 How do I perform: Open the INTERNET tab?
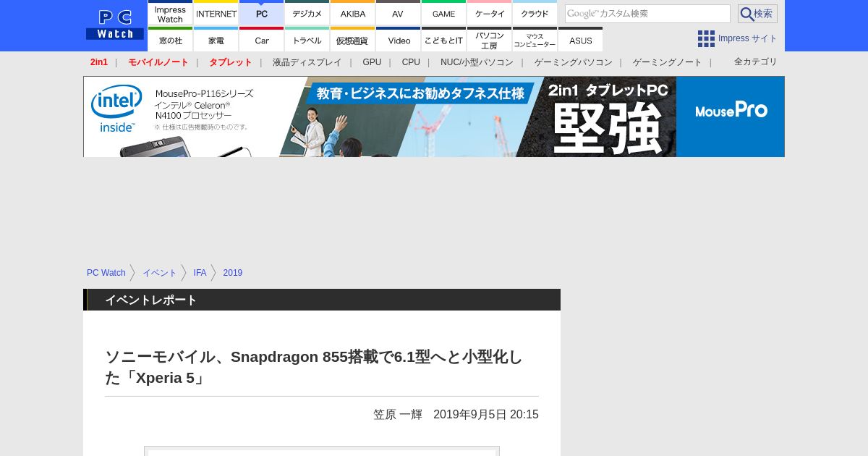pos(216,12)
